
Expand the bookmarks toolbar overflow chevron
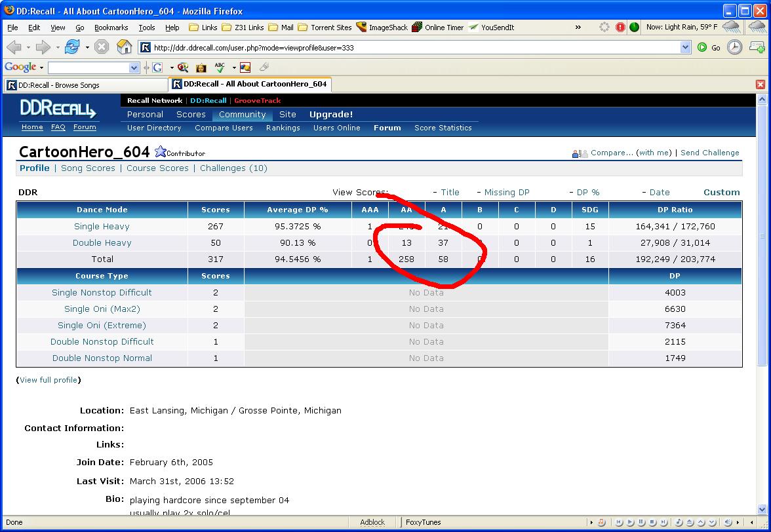pyautogui.click(x=578, y=28)
